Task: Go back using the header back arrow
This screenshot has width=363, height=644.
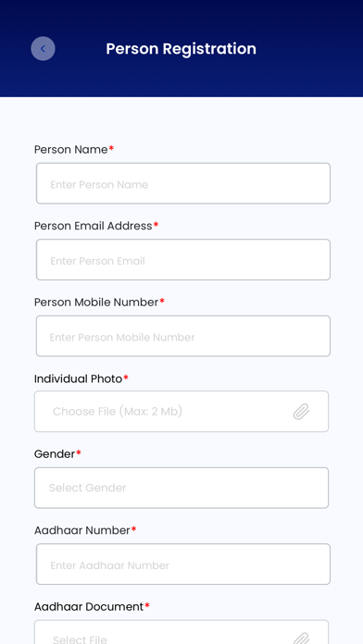Action: click(43, 48)
